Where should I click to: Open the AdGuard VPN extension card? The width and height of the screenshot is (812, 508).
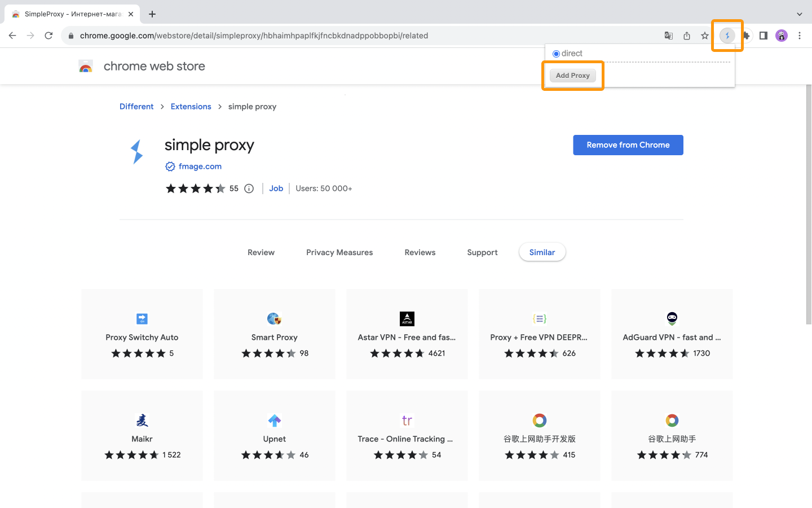click(x=672, y=334)
